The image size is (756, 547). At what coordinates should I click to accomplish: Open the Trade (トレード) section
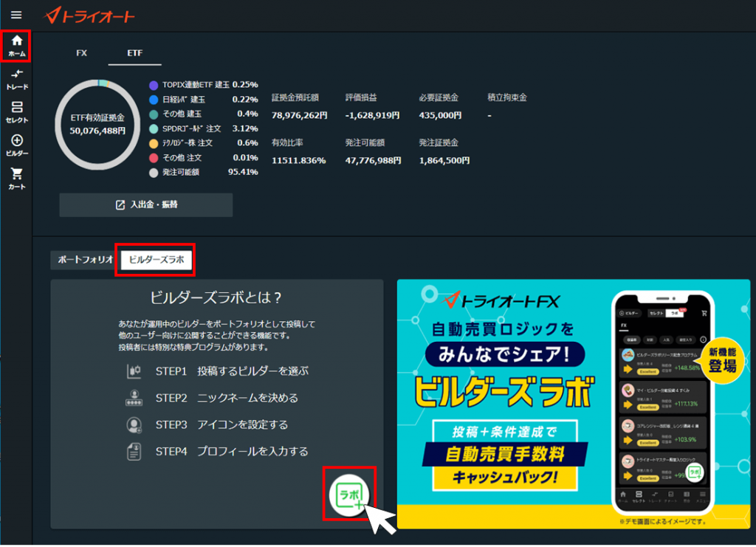(x=17, y=80)
